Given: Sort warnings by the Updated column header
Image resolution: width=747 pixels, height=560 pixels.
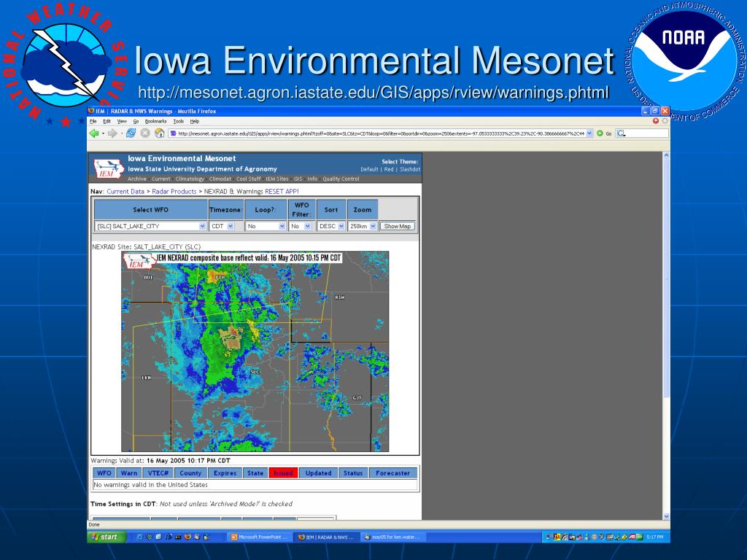Looking at the screenshot, I should 318,472.
